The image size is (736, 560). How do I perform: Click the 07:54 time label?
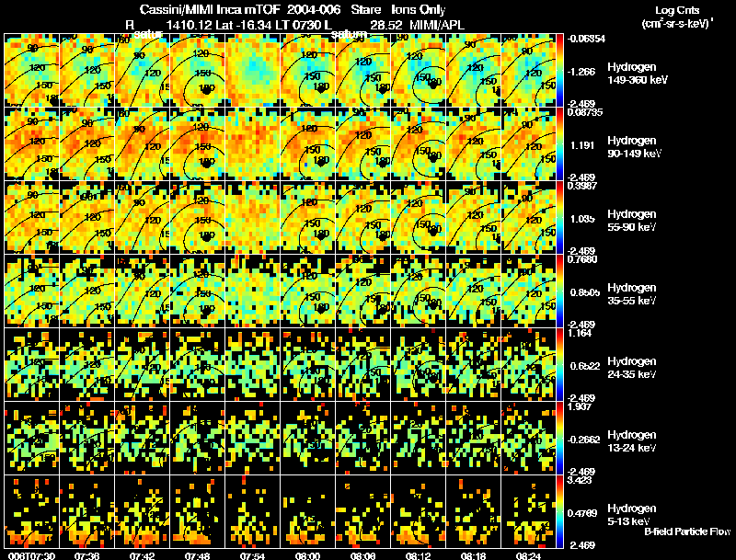(x=252, y=556)
